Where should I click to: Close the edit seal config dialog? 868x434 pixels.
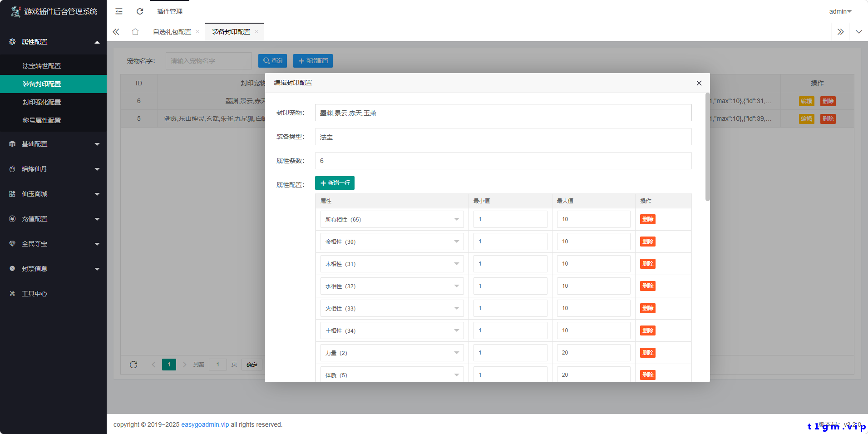[x=699, y=83]
